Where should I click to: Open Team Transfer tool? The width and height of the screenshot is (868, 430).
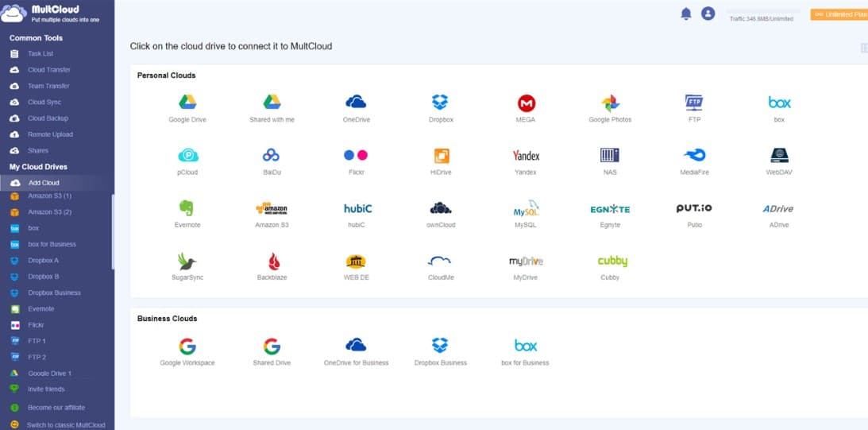point(48,86)
